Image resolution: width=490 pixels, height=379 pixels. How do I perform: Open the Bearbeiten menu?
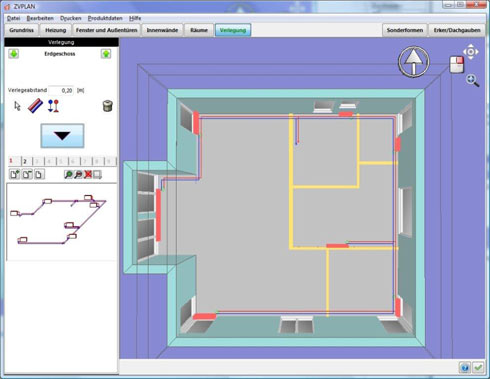[40, 18]
